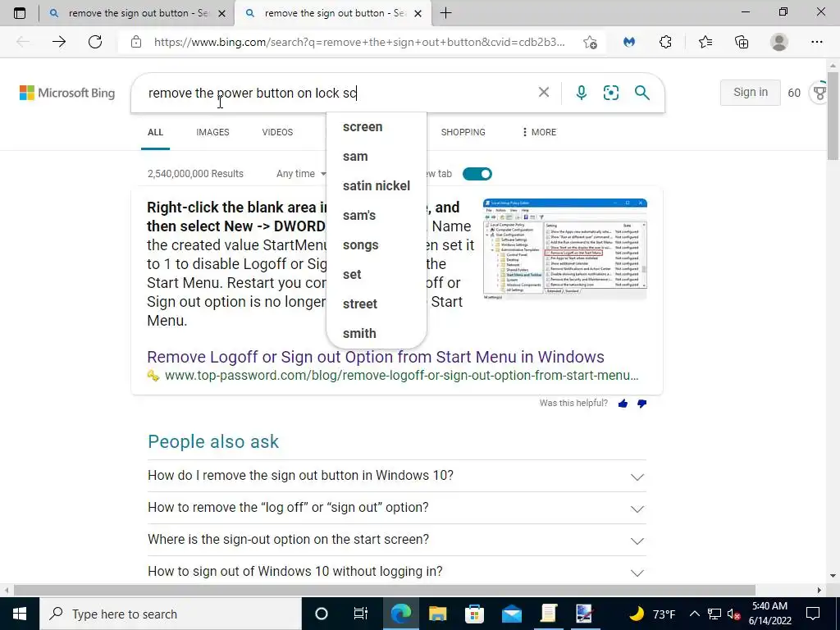Click the thumbs down feedback icon
This screenshot has width=840, height=630.
click(641, 404)
